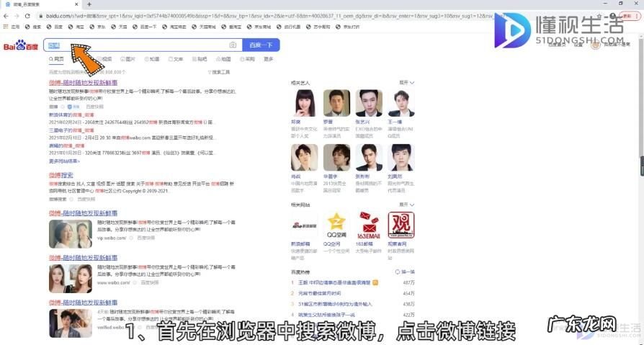Click the 华晨宇 name link
Viewport: 644px width, 345px height.
pos(330,176)
